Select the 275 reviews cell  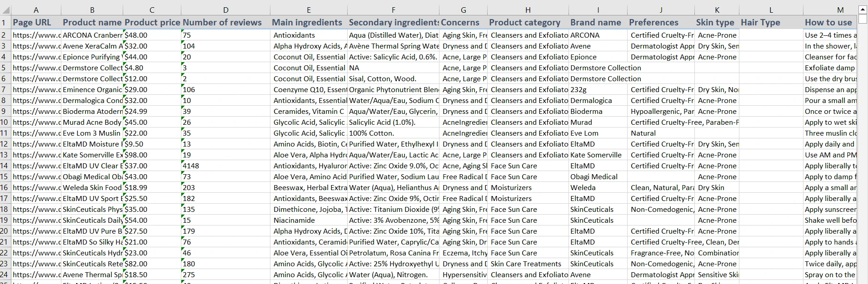225,274
